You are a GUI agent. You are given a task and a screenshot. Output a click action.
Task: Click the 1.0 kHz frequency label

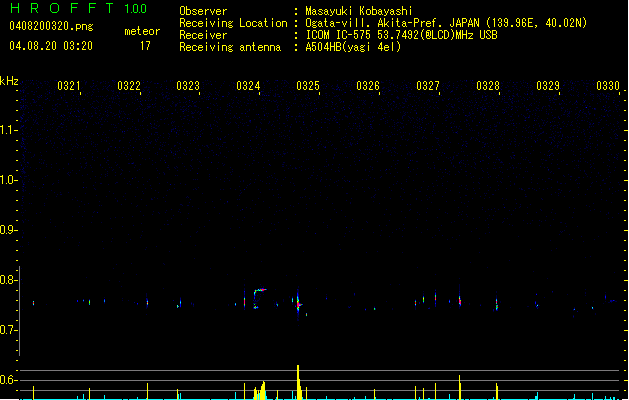8,180
